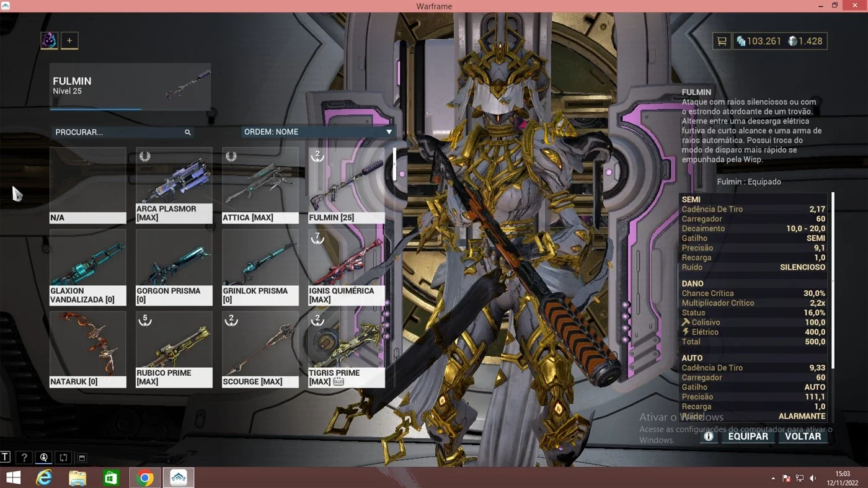Open the question mark help icon
The width and height of the screenshot is (868, 488).
click(24, 458)
